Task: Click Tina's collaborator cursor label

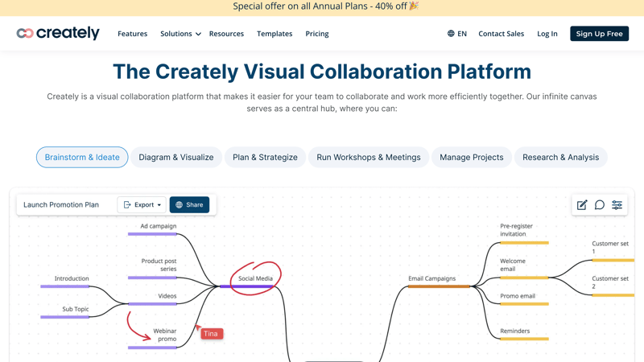Action: [212, 334]
